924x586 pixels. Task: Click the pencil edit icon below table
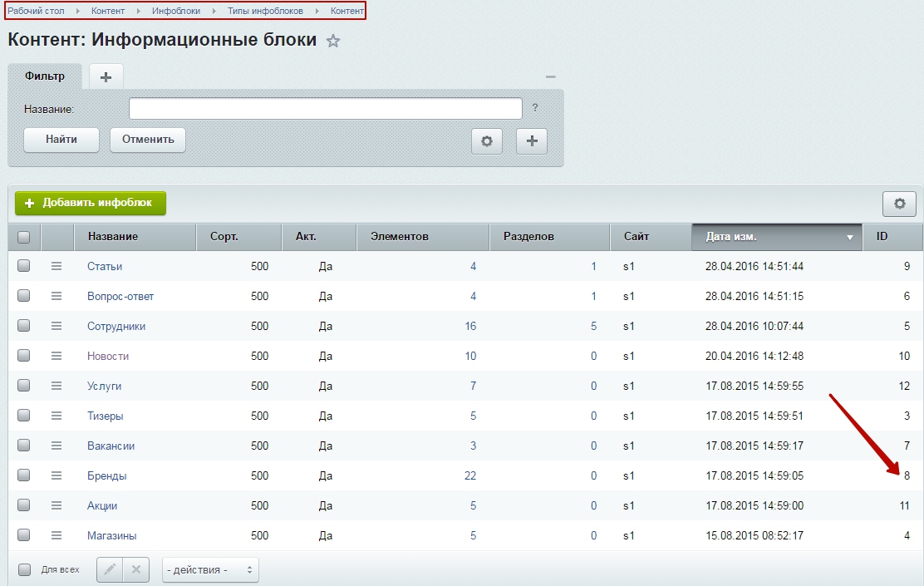(110, 570)
